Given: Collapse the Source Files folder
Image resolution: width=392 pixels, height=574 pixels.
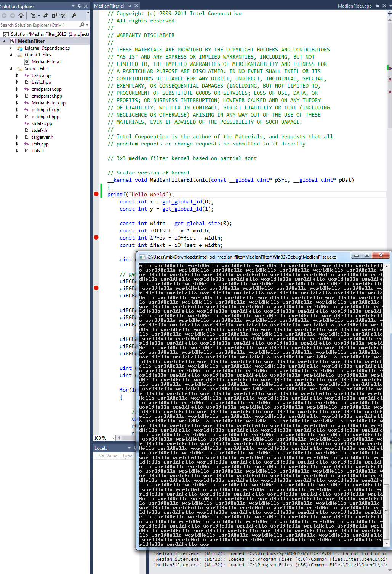Looking at the screenshot, I should click(10, 69).
